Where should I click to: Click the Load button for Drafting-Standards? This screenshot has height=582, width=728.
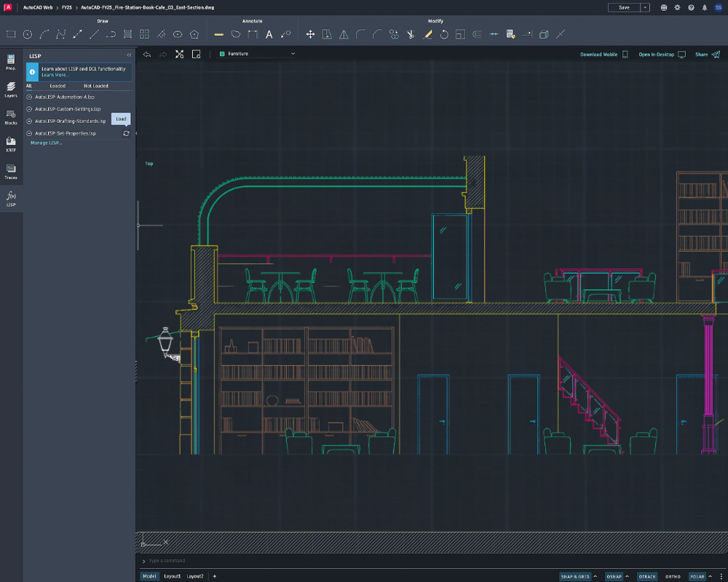[x=121, y=119]
